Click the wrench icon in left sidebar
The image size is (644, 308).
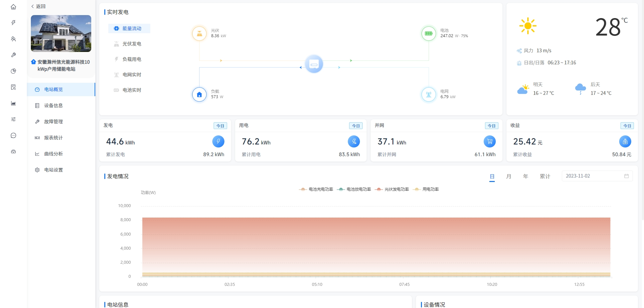pos(13,55)
